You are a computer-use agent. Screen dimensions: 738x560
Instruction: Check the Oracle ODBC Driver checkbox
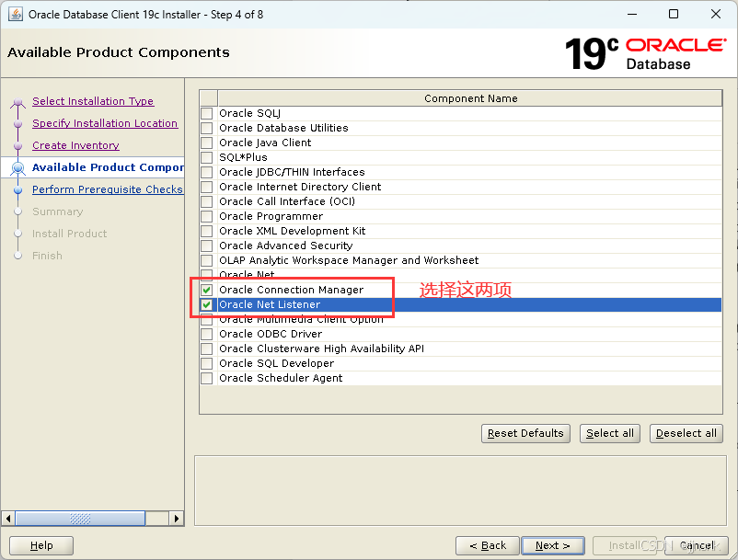207,334
